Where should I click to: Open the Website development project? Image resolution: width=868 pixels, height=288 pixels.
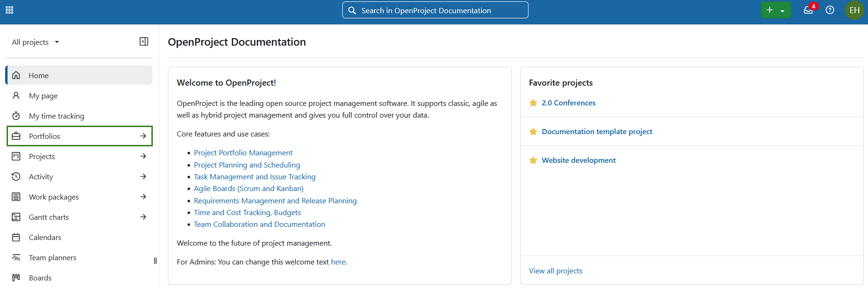click(x=578, y=160)
